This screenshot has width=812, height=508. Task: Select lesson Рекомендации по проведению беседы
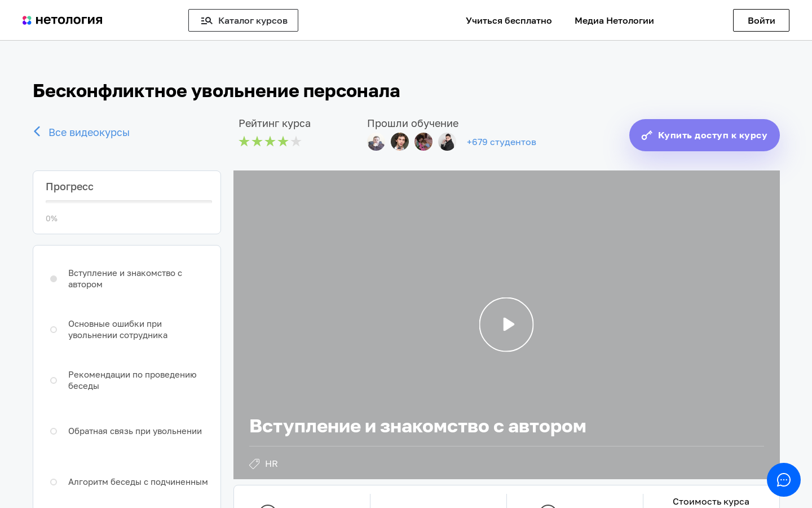(x=133, y=380)
